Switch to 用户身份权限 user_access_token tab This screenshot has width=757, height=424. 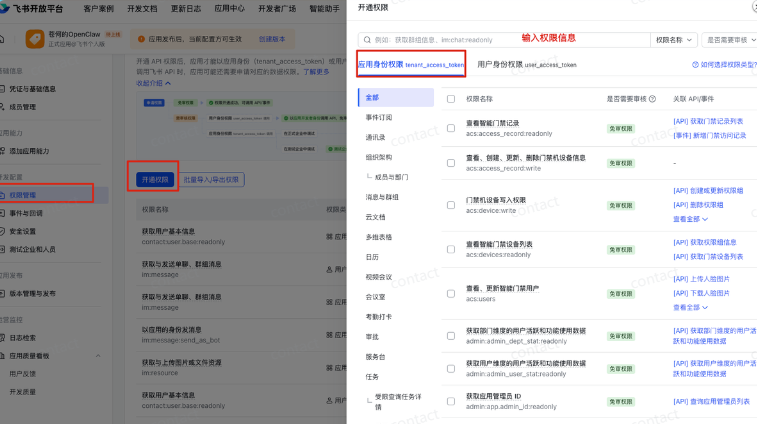tap(527, 64)
